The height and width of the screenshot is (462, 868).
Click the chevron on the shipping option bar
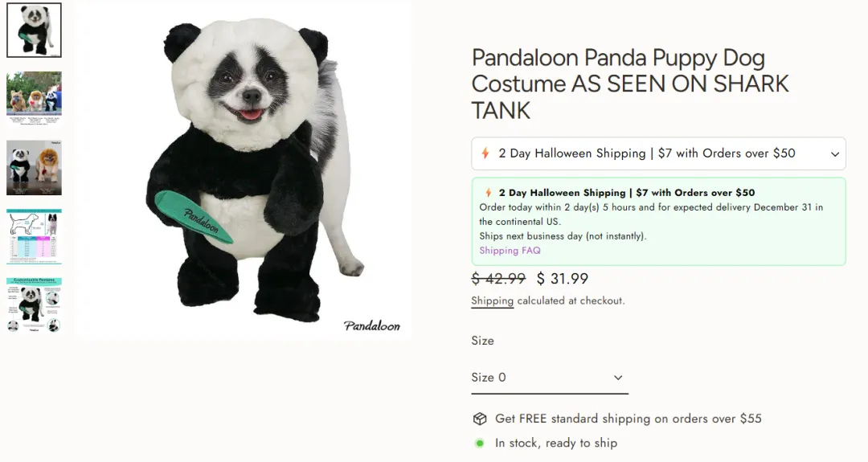tap(835, 153)
